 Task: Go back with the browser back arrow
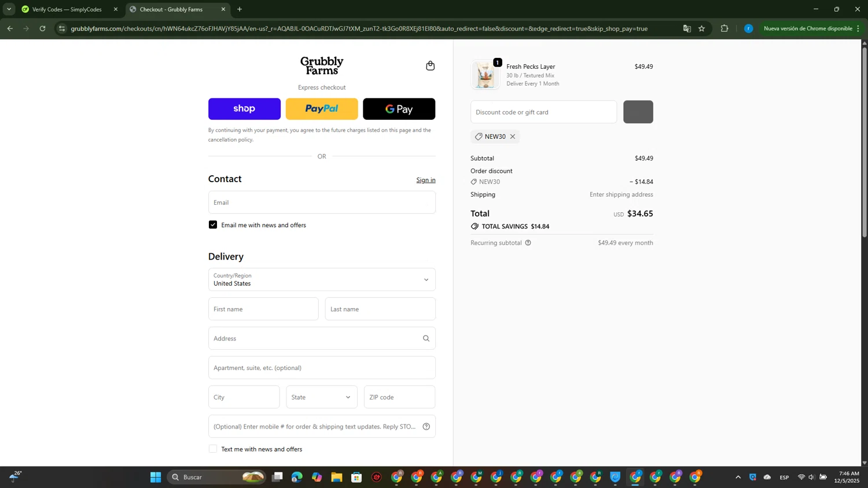[10, 28]
